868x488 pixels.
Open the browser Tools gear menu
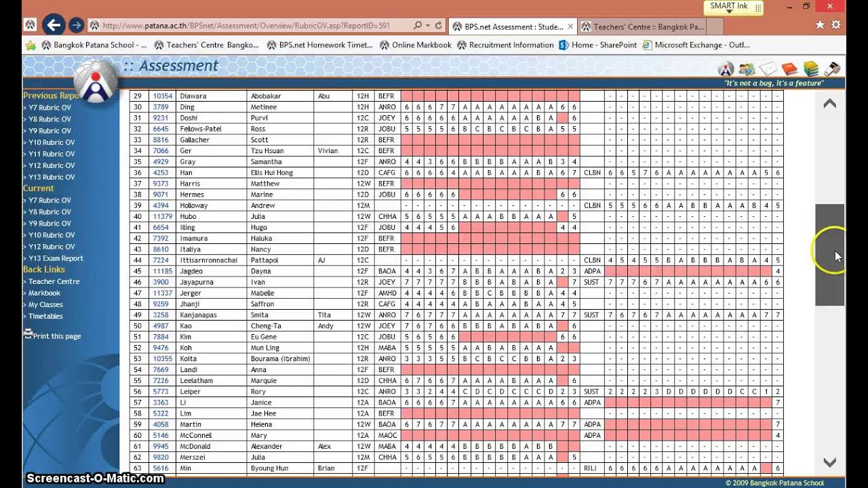coord(836,24)
